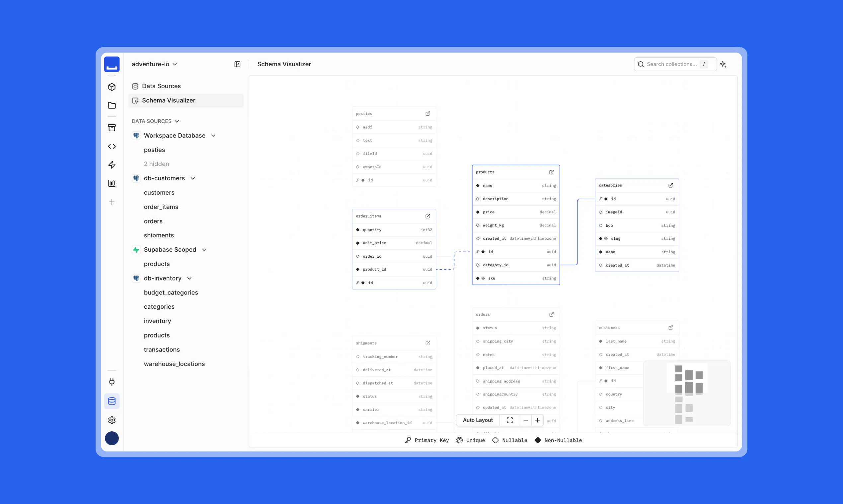Select the database icon in the rail
Viewport: 843px width, 504px height.
(x=112, y=401)
